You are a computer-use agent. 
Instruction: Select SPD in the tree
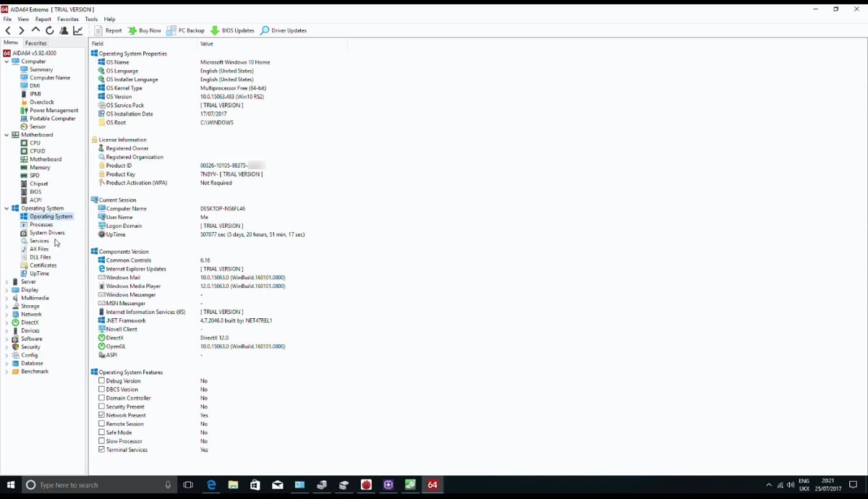point(34,176)
